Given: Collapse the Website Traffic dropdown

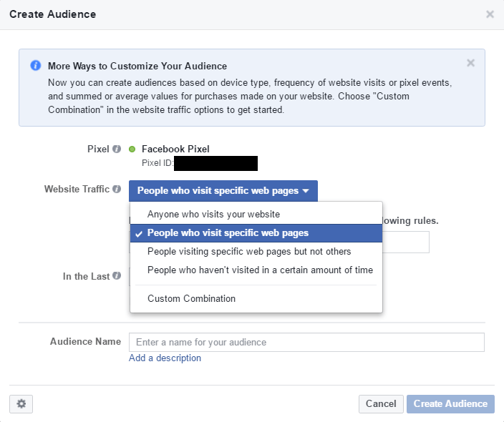Looking at the screenshot, I should point(223,191).
